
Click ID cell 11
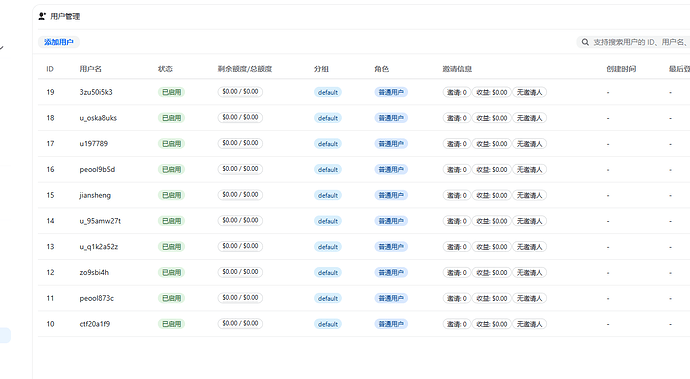50,298
